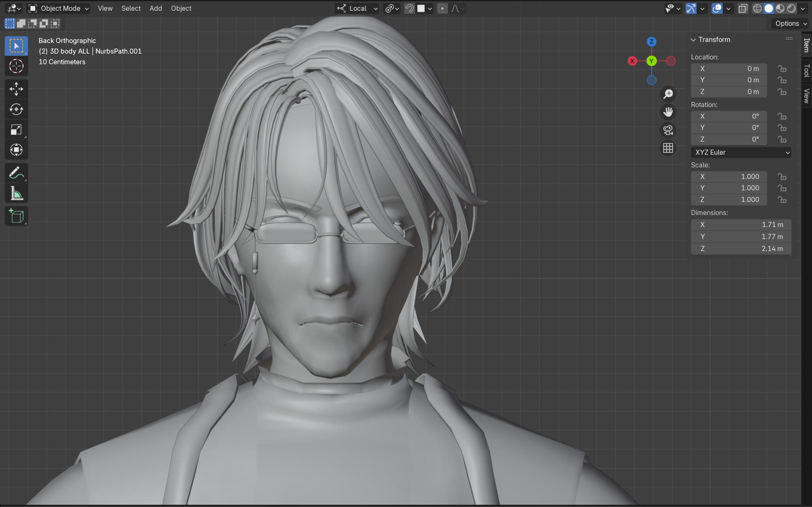Toggle camera view icon
The image size is (812, 507).
point(668,130)
